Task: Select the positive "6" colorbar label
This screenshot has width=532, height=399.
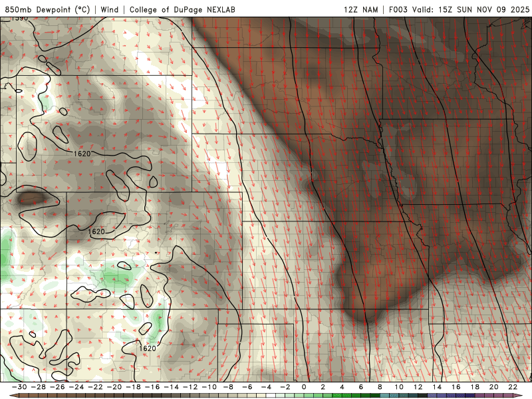Action: tap(361, 387)
